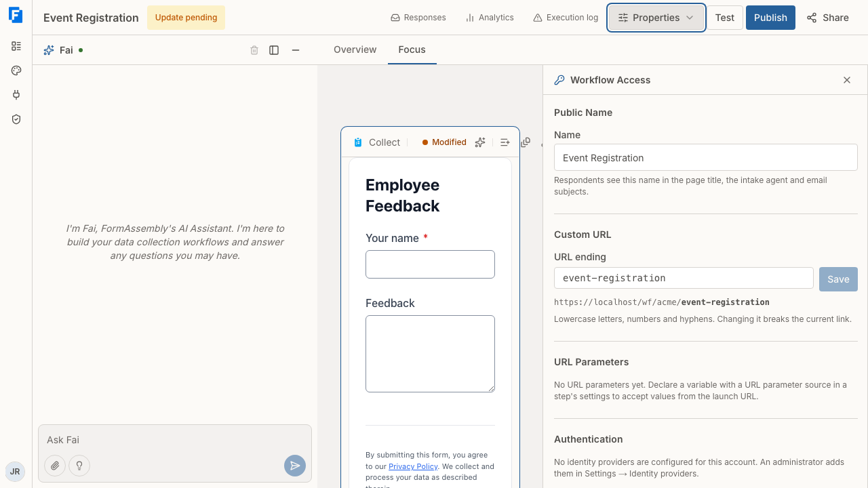The width and height of the screenshot is (868, 488).
Task: Open the Privacy Policy link
Action: pyautogui.click(x=413, y=466)
